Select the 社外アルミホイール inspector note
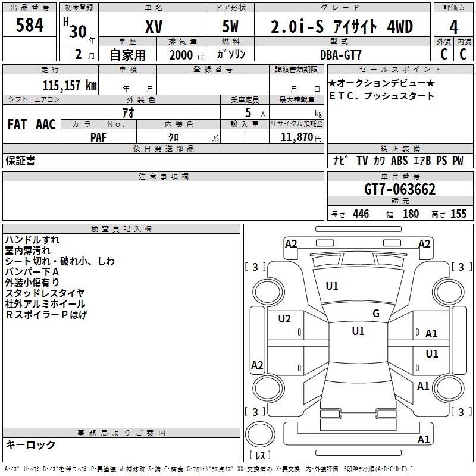This screenshot has width=476, height=476. click(45, 304)
